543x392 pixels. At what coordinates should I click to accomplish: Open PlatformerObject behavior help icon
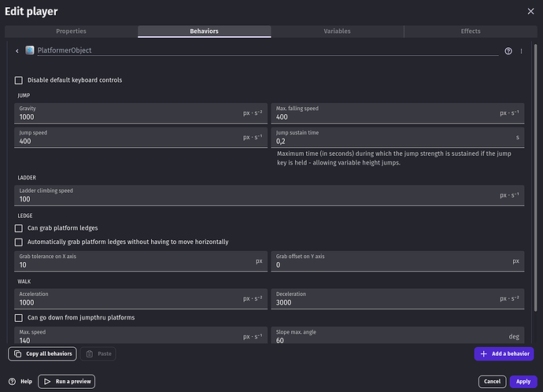(x=508, y=50)
